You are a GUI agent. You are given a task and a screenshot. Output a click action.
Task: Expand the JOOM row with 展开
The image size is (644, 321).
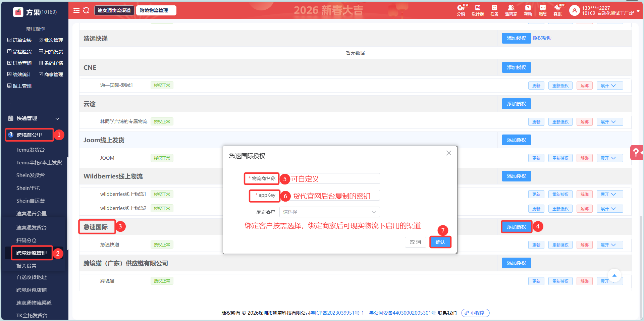coord(610,158)
